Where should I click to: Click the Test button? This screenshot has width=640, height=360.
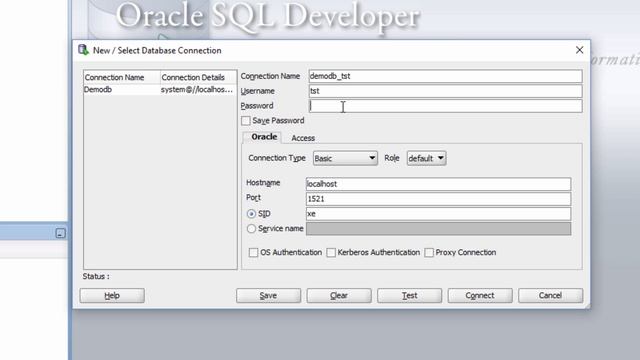point(409,296)
